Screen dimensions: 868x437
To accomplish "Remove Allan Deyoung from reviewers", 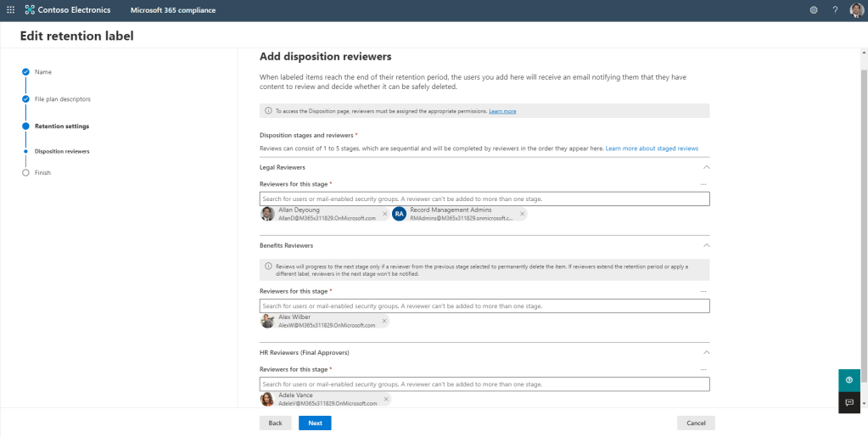I will click(x=384, y=214).
